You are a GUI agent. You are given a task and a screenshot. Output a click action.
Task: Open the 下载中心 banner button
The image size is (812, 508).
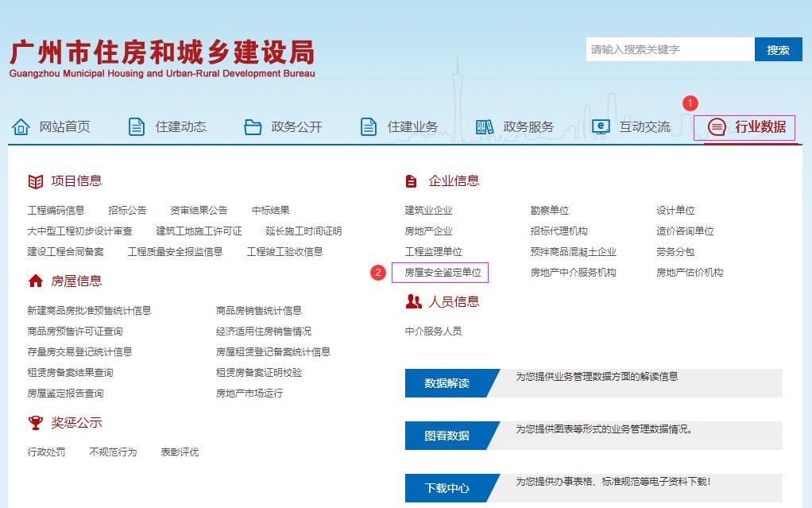tap(447, 488)
